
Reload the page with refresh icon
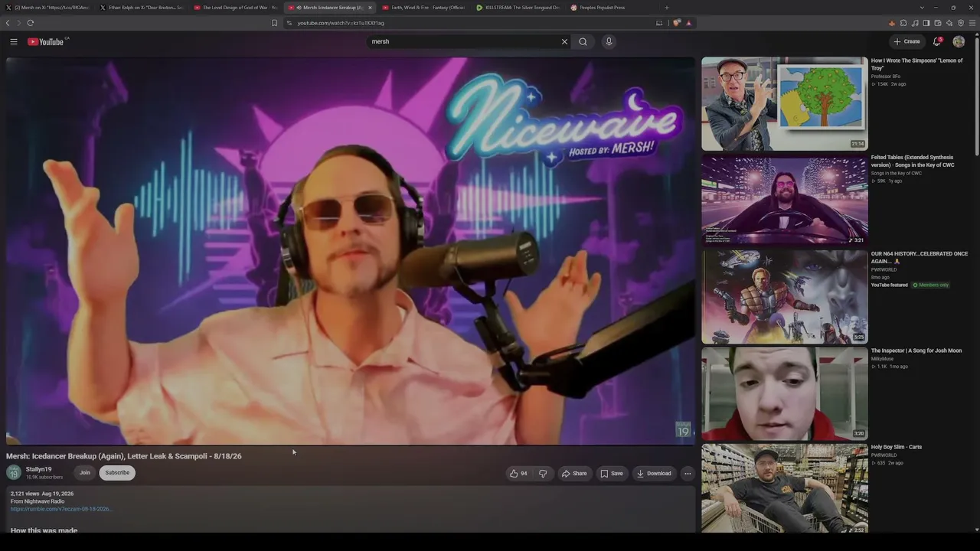[30, 23]
